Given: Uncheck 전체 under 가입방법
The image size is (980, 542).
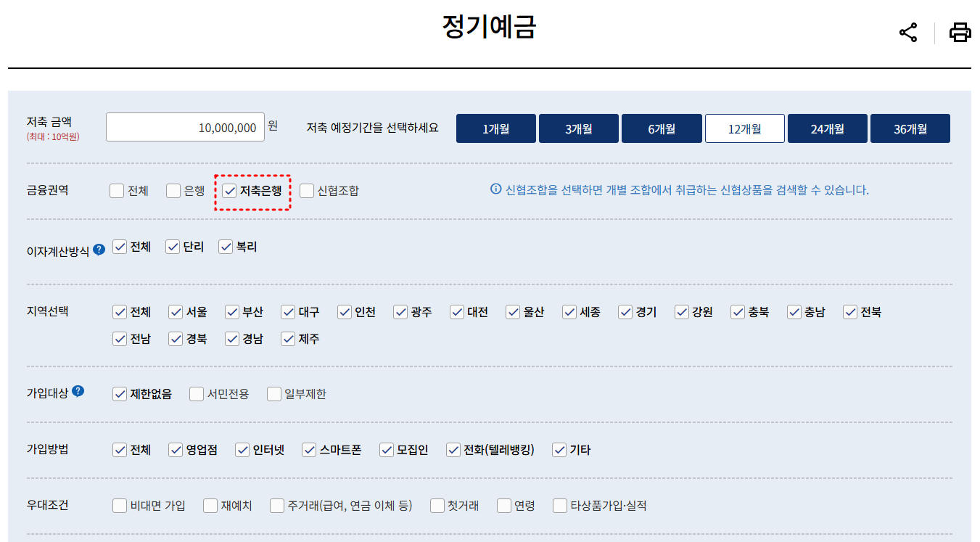Looking at the screenshot, I should [120, 450].
